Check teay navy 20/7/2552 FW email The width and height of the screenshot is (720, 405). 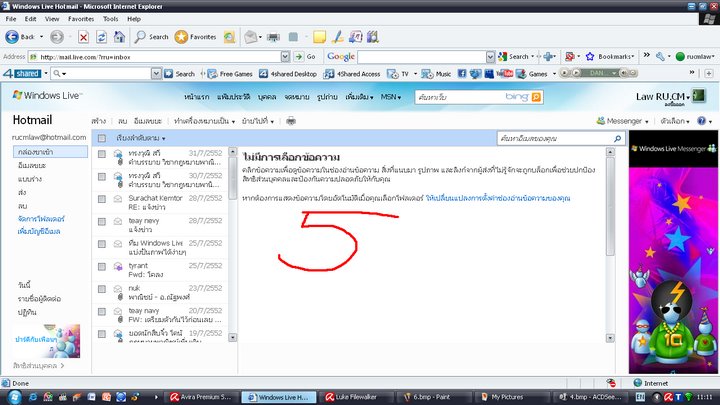pos(102,312)
